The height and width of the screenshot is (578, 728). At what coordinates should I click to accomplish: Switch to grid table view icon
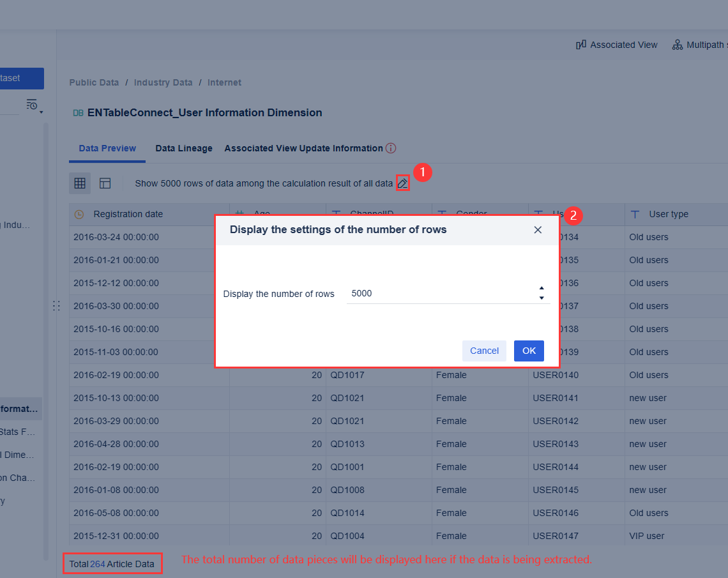80,183
